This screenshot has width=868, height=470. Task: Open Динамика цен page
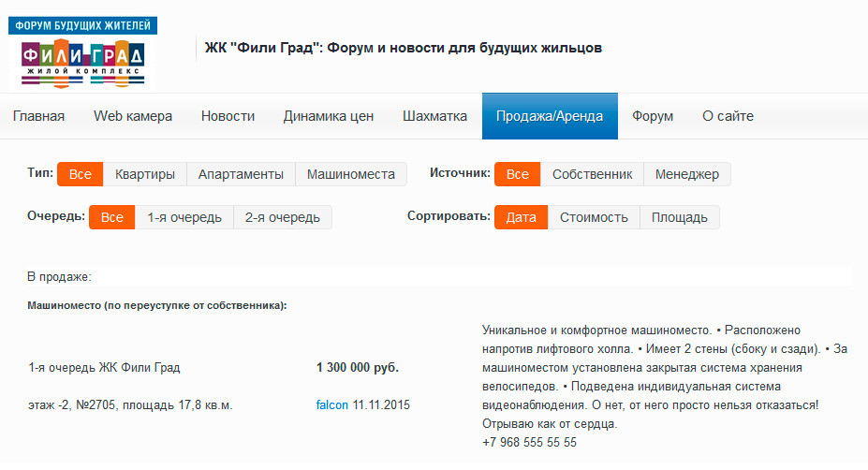coord(329,116)
